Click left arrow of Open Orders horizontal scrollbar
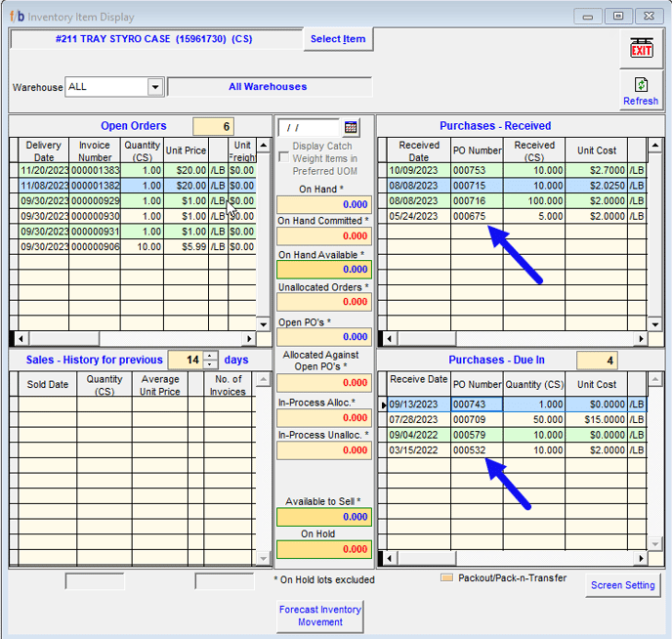 21,339
